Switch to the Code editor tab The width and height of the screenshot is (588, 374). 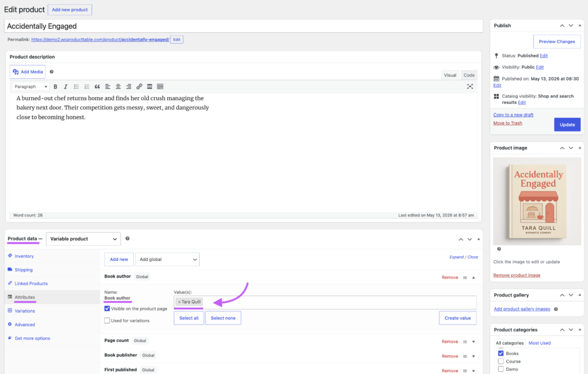coord(469,75)
